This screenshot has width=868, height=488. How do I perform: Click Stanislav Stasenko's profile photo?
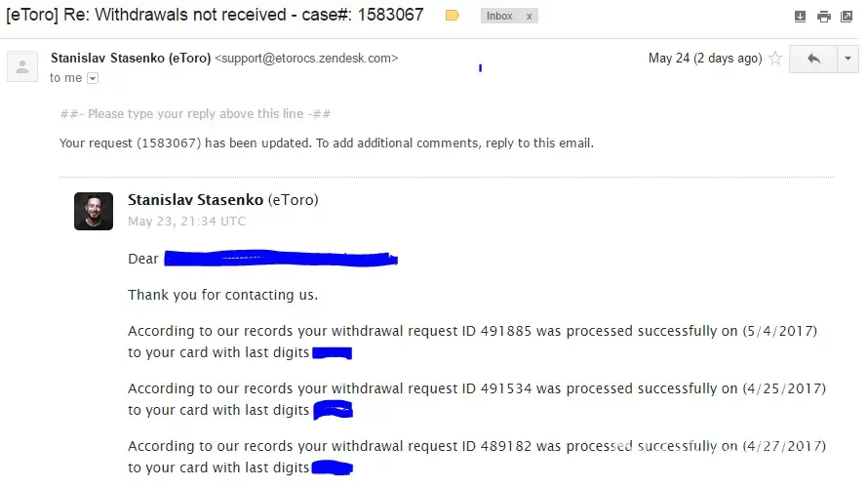pos(94,211)
